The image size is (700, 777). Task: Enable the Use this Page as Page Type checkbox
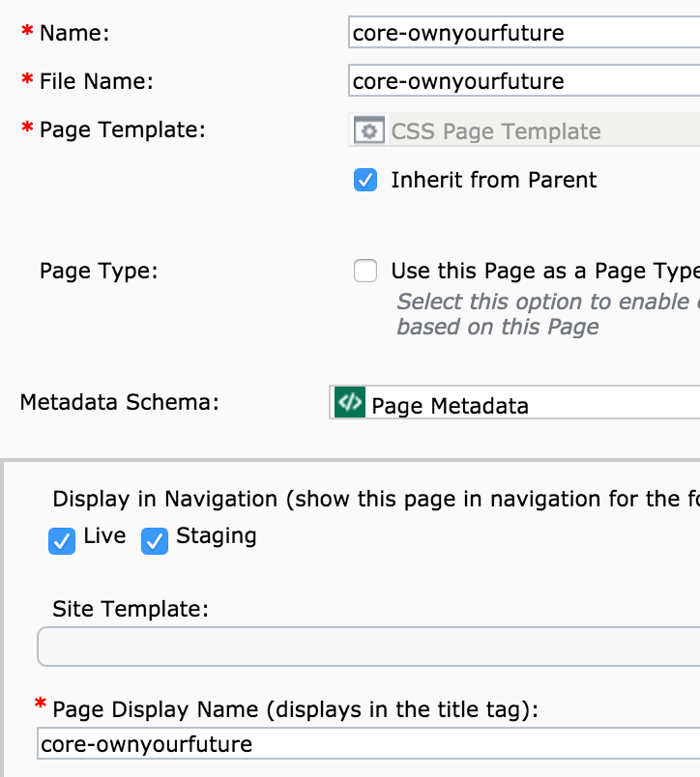[365, 271]
